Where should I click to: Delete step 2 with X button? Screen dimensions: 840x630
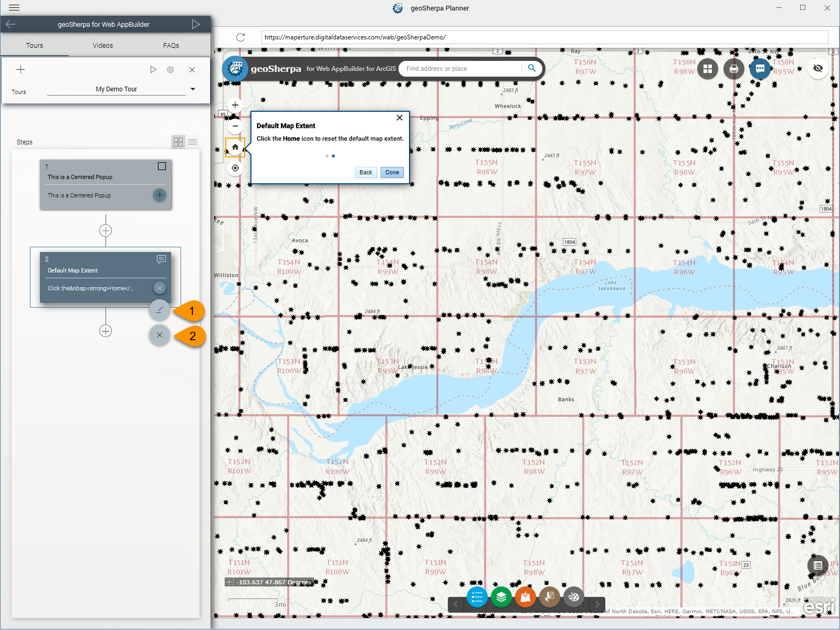[160, 335]
